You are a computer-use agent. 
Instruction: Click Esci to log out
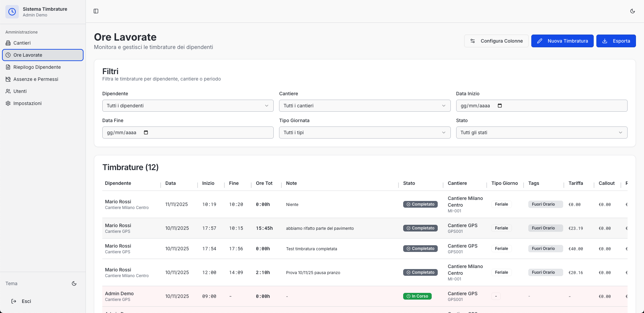point(21,301)
